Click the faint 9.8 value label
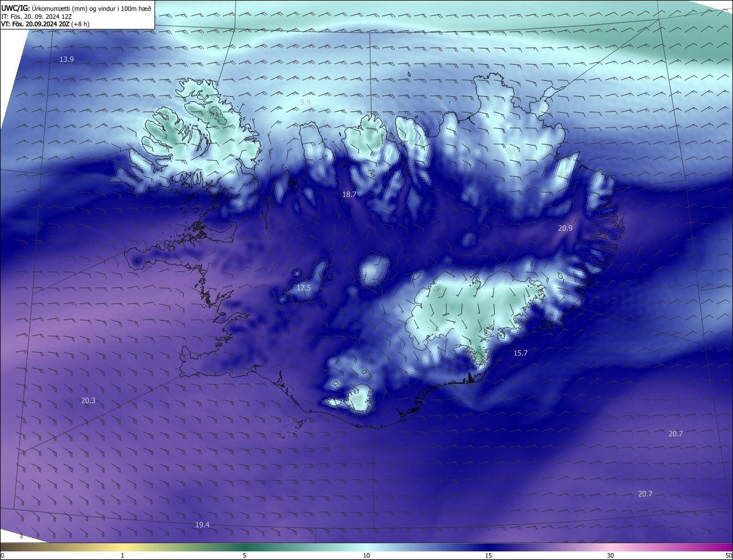 click(305, 102)
